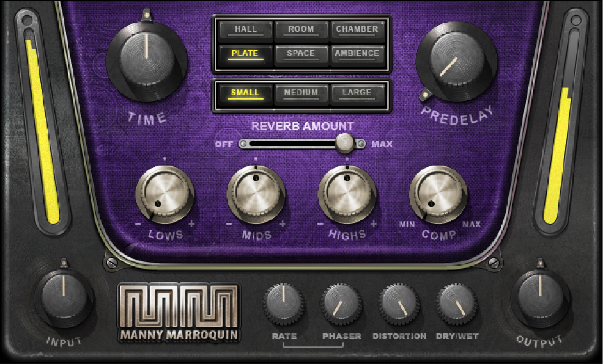Click the Highs EQ knob

coord(347,195)
